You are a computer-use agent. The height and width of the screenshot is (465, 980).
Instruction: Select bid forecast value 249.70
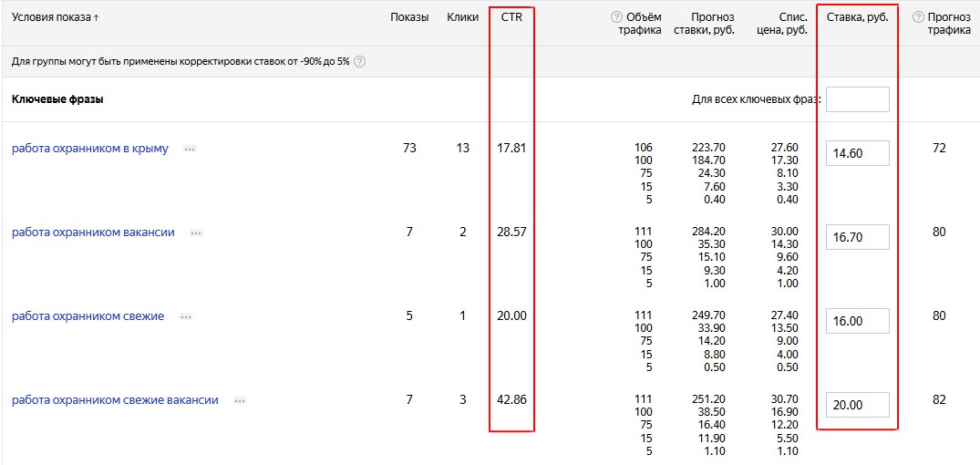point(708,315)
